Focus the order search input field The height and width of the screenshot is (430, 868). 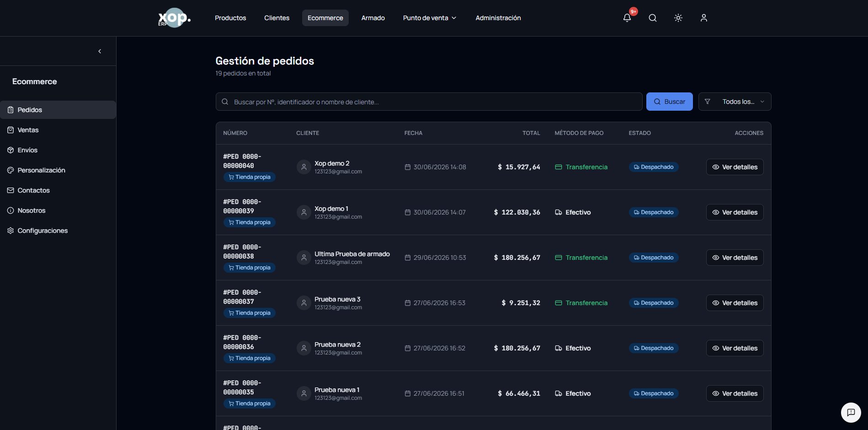coord(429,102)
